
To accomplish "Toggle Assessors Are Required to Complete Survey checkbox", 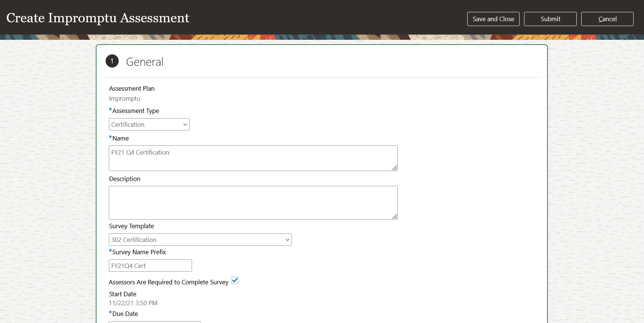I will [235, 281].
